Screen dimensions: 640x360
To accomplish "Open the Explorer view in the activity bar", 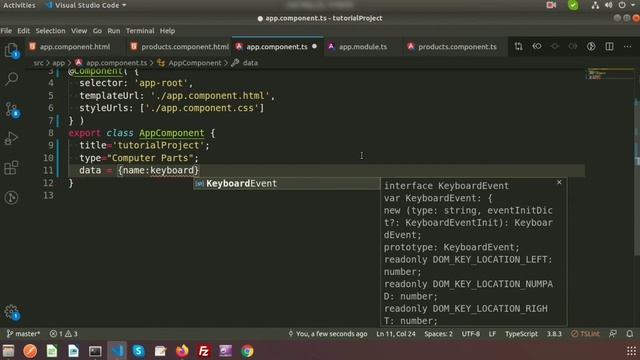I will (x=11, y=51).
